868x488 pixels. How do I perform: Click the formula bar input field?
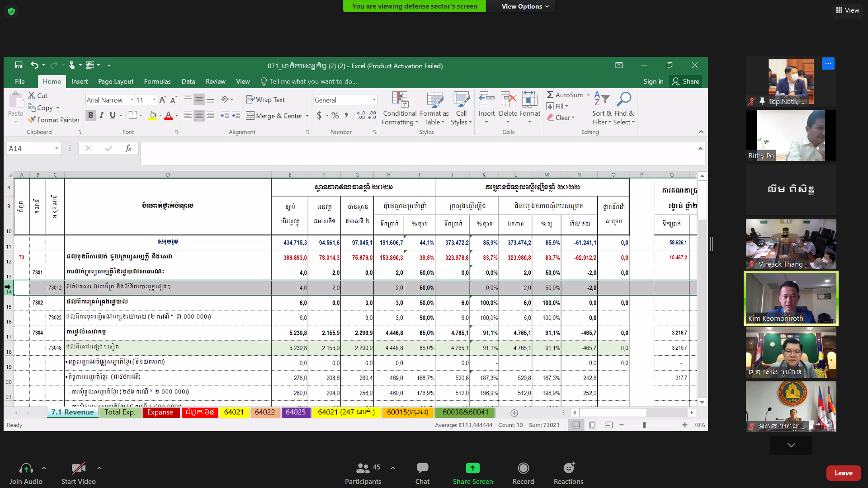point(419,153)
